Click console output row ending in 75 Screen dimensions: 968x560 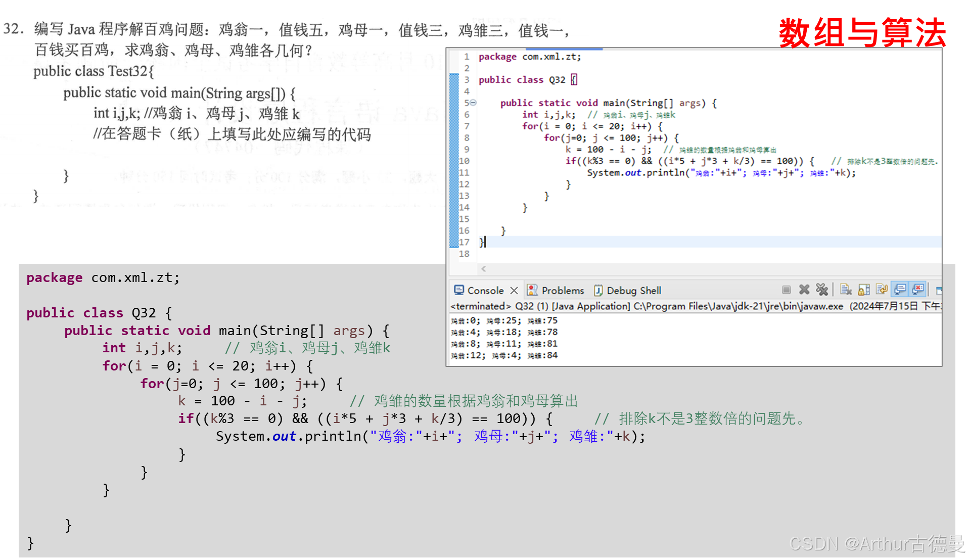504,320
